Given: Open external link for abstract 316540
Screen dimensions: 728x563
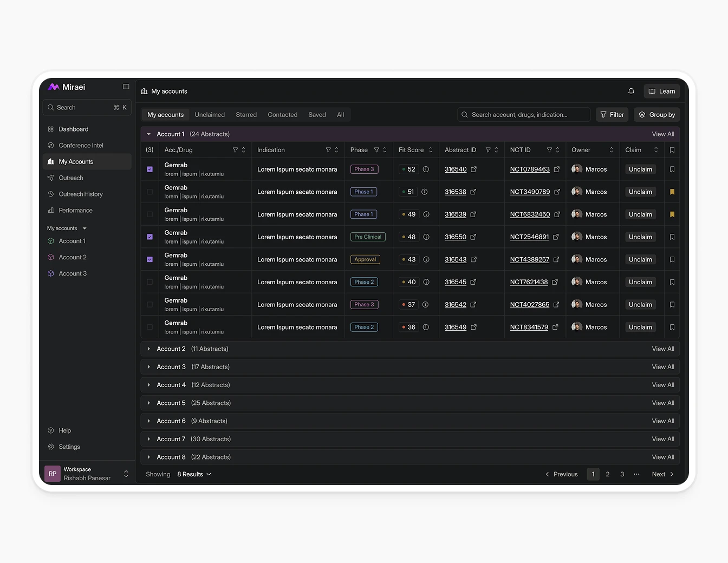Looking at the screenshot, I should tap(474, 169).
